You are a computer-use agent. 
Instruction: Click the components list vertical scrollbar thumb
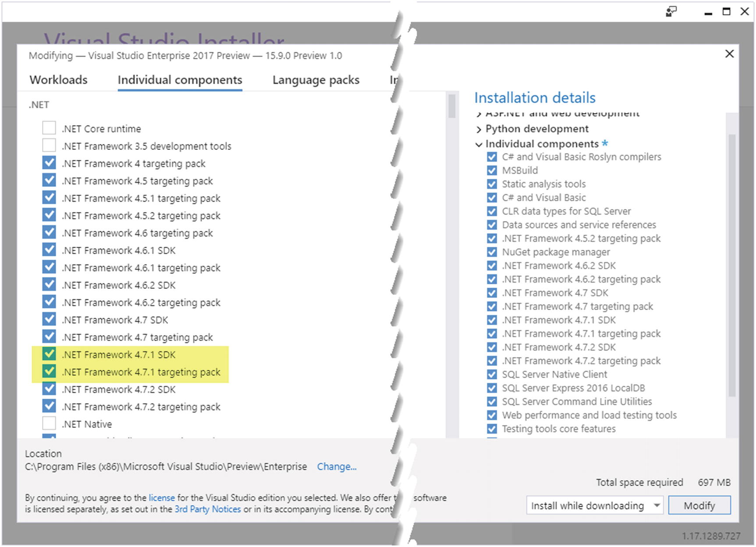pyautogui.click(x=452, y=106)
